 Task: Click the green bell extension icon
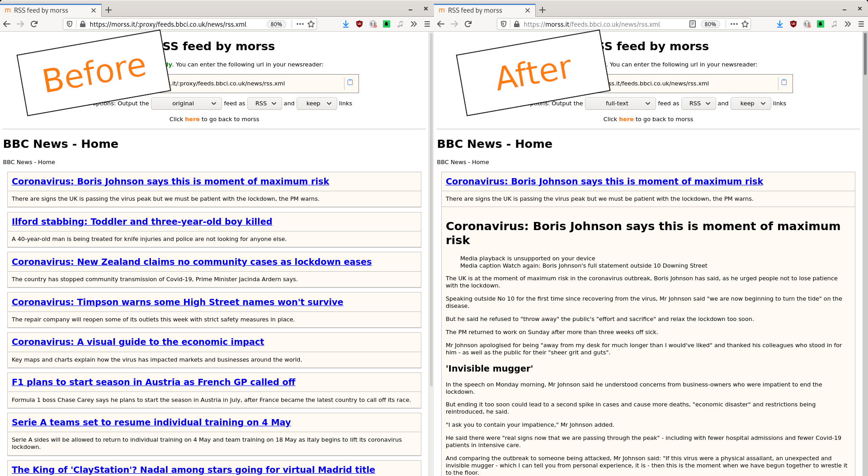coord(387,24)
